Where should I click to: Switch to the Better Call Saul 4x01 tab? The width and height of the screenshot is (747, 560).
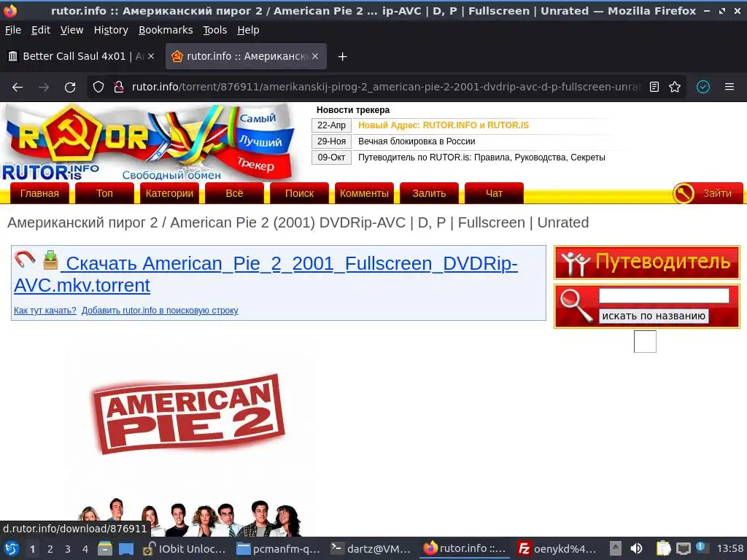[x=76, y=56]
